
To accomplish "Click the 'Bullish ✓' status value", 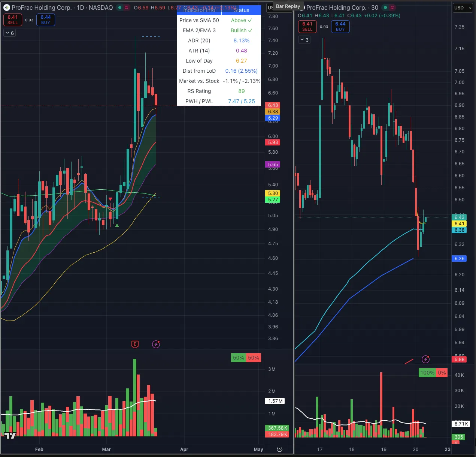I will click(242, 30).
